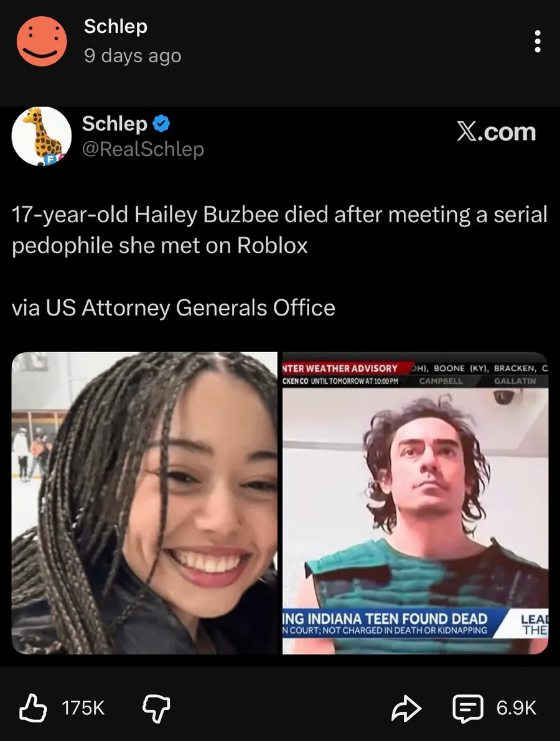The height and width of the screenshot is (741, 560).
Task: Tap the 'via US Attorney Generals Office' line
Action: [174, 307]
